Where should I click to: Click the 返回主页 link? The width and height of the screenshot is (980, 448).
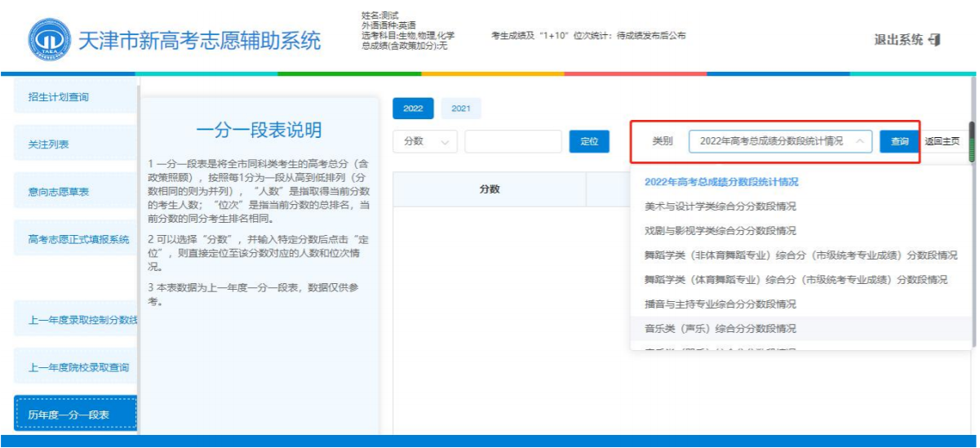942,141
